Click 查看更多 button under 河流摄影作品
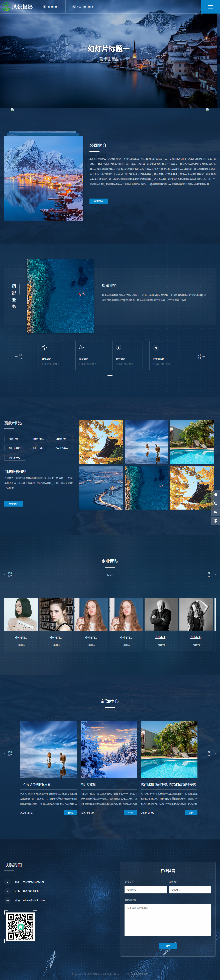 14,504
